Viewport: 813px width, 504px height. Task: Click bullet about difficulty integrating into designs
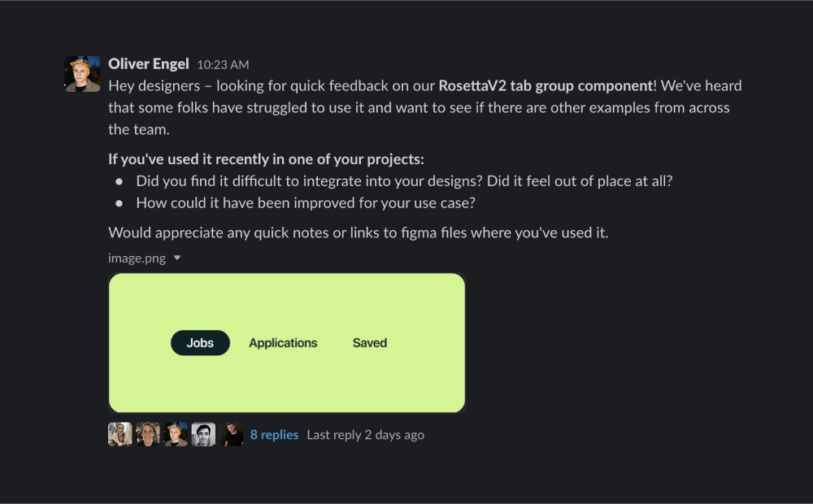tap(404, 181)
